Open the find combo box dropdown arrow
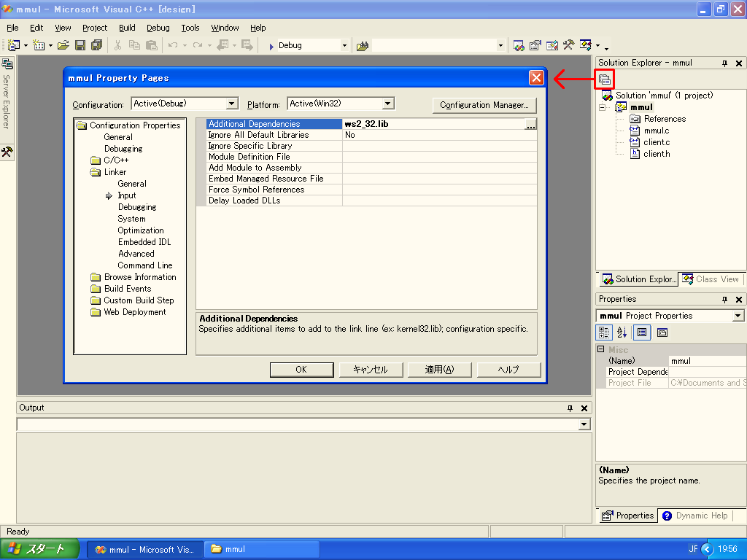The image size is (747, 560). [x=500, y=46]
